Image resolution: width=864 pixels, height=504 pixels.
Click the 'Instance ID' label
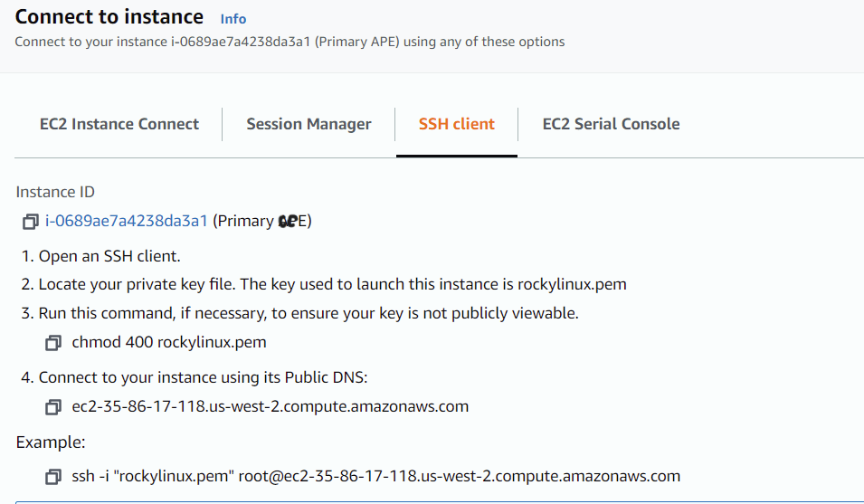click(55, 192)
